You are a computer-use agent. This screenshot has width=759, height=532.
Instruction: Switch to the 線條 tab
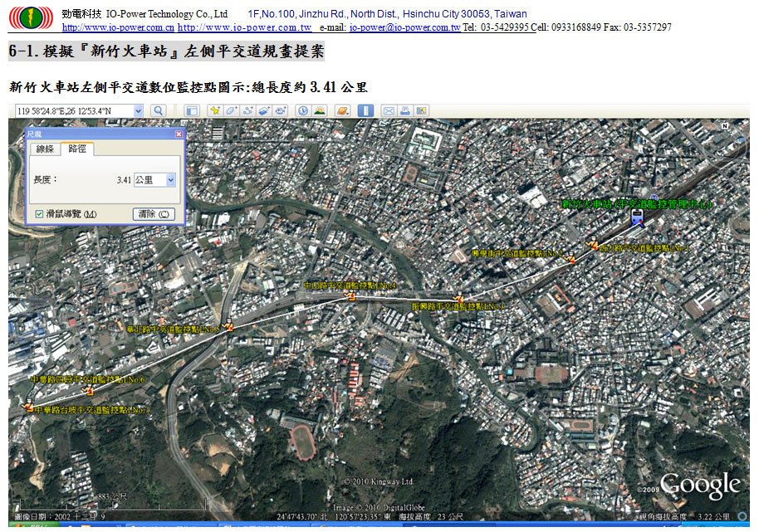point(44,149)
